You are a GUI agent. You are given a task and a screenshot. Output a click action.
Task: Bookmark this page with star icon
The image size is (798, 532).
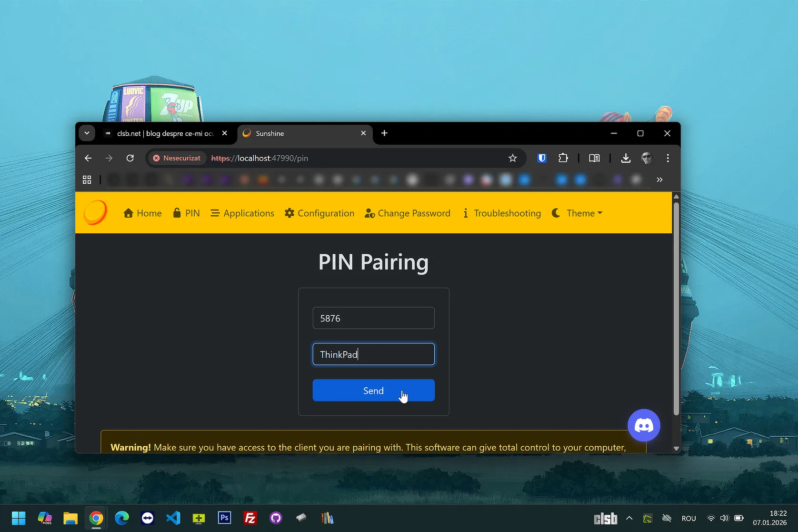(x=512, y=158)
